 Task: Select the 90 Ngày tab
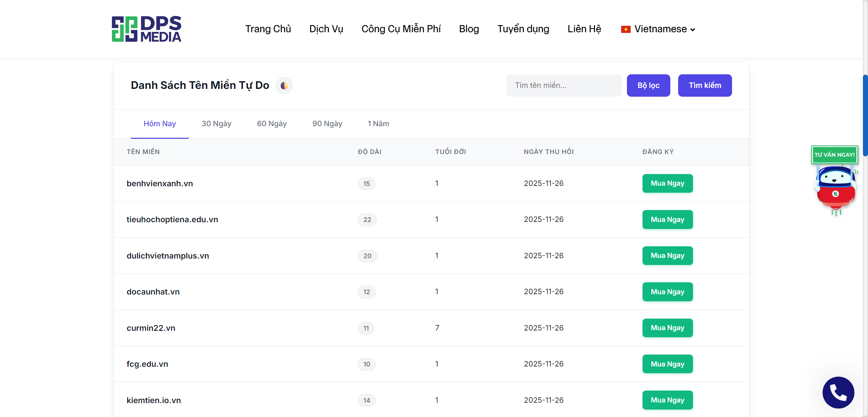(x=327, y=124)
